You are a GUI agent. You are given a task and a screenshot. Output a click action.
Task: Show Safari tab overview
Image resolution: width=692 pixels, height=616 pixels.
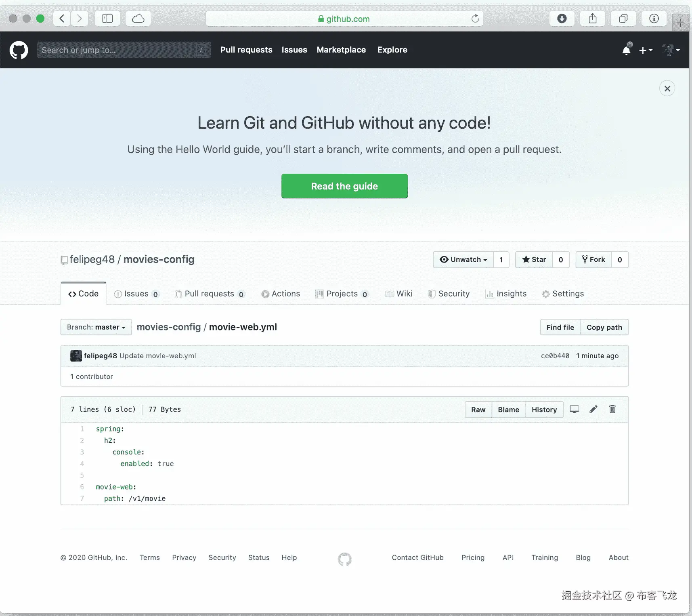pos(623,19)
